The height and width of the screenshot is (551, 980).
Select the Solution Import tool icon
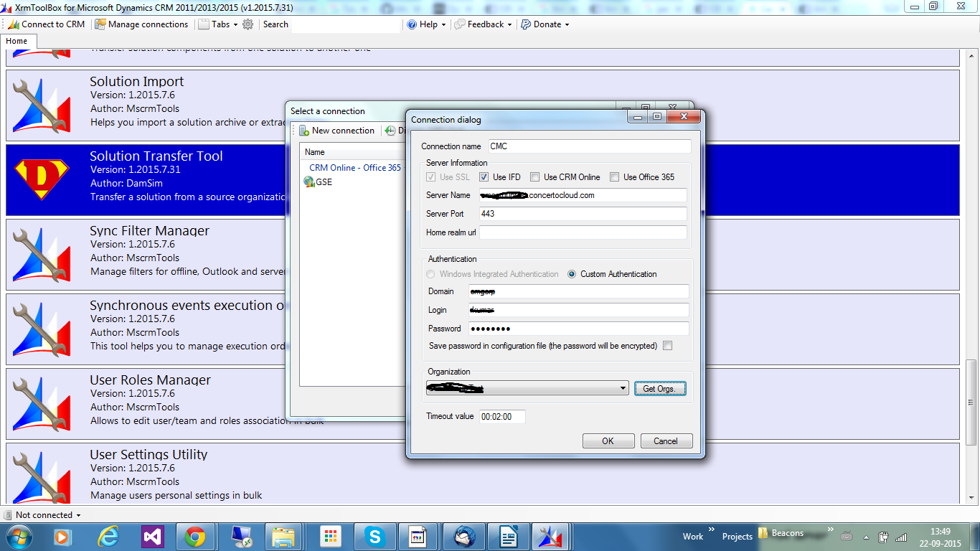[x=41, y=105]
